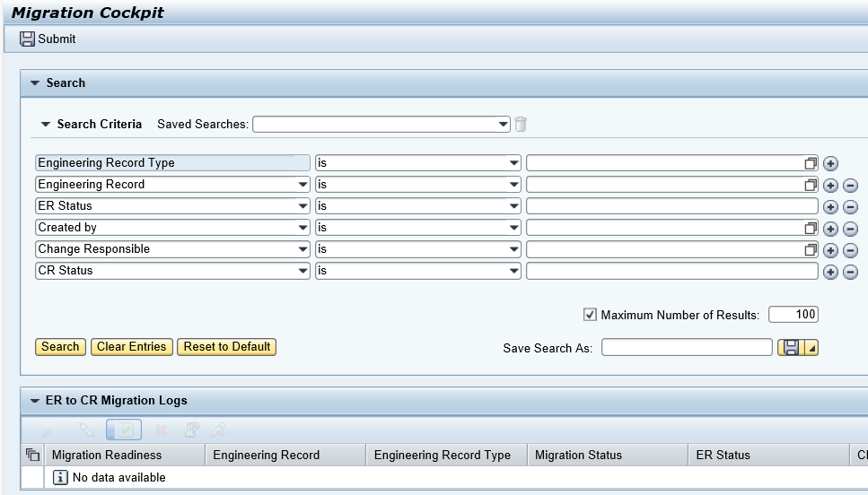This screenshot has width=868, height=495.
Task: Open the Saved Searches dropdown
Action: pos(504,125)
